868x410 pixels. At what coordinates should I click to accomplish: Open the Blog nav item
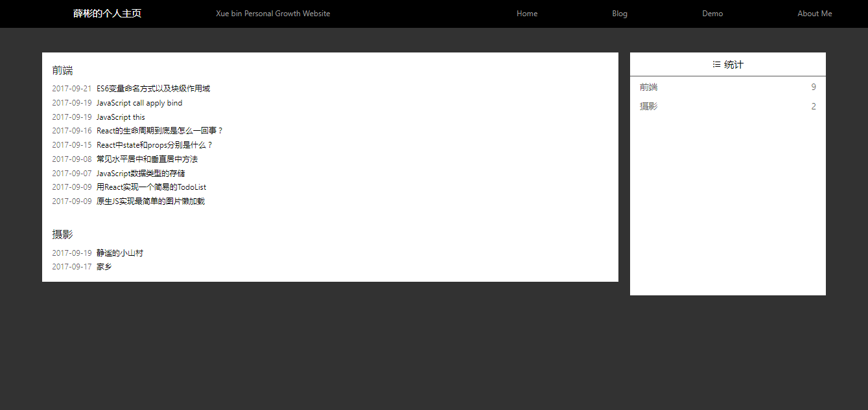[620, 14]
